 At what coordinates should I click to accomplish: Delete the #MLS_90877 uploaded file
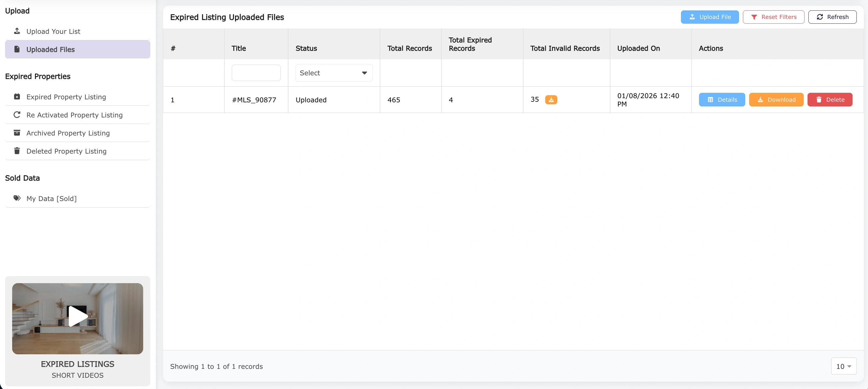point(830,99)
